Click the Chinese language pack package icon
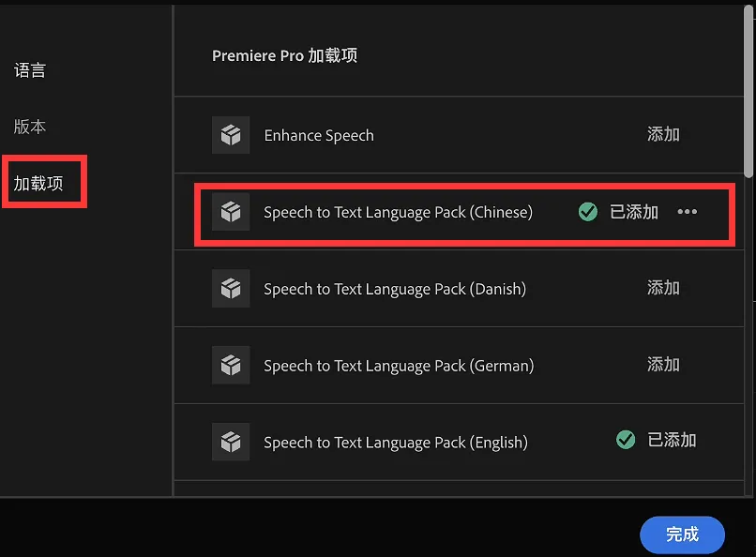This screenshot has width=756, height=557. pyautogui.click(x=231, y=212)
